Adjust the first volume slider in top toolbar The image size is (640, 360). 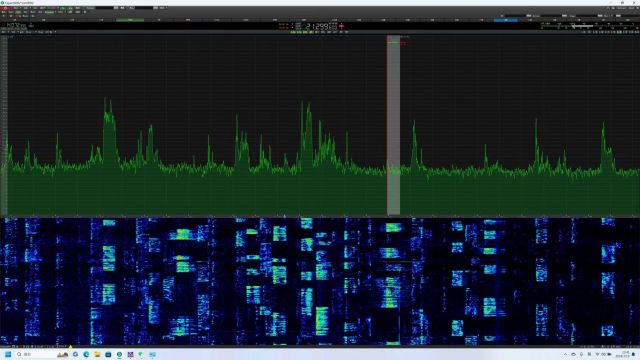pos(104,8)
